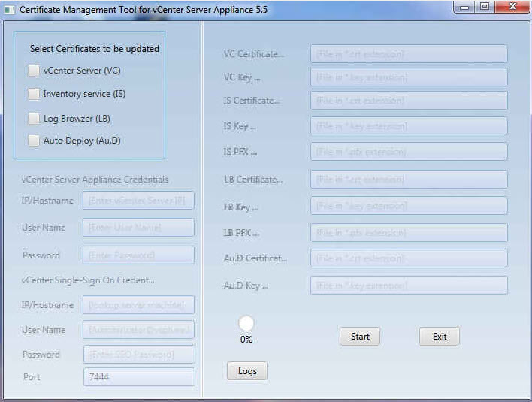Check the Log Browzer (LB) option
The image size is (532, 402).
point(34,119)
